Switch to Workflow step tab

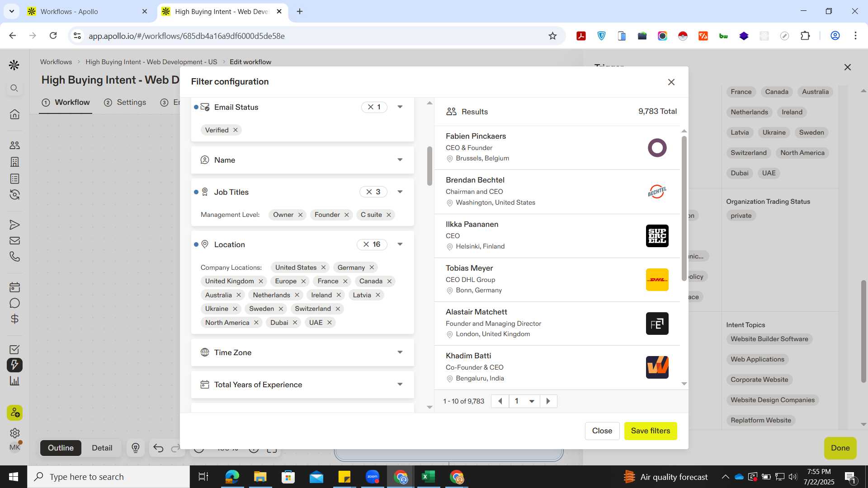pos(66,103)
